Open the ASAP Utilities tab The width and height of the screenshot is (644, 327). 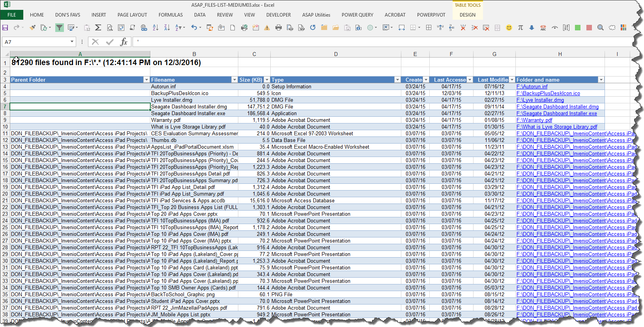point(316,15)
